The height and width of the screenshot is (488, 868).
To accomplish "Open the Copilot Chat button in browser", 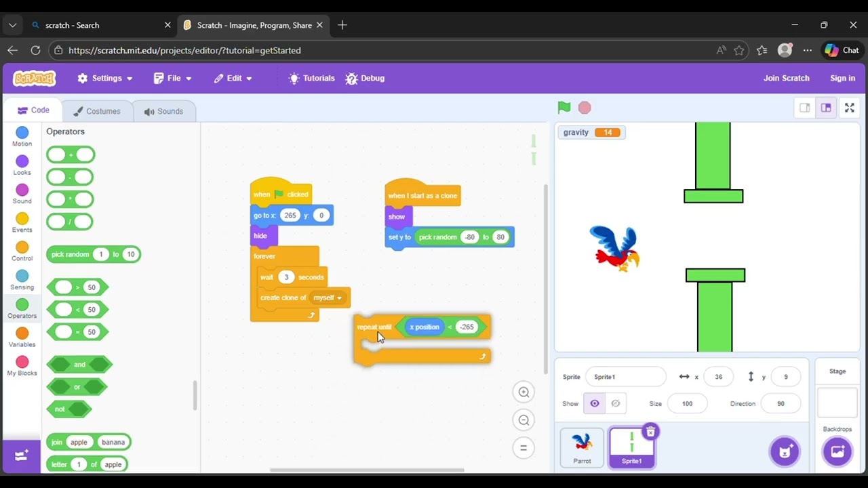I will pyautogui.click(x=842, y=50).
